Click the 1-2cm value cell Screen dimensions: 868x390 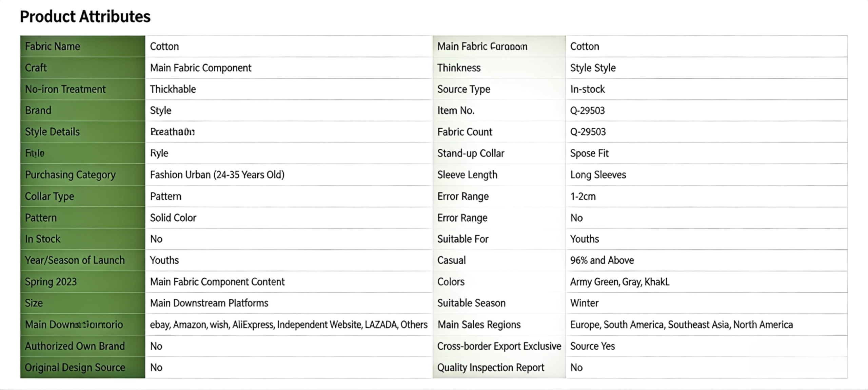(x=583, y=196)
